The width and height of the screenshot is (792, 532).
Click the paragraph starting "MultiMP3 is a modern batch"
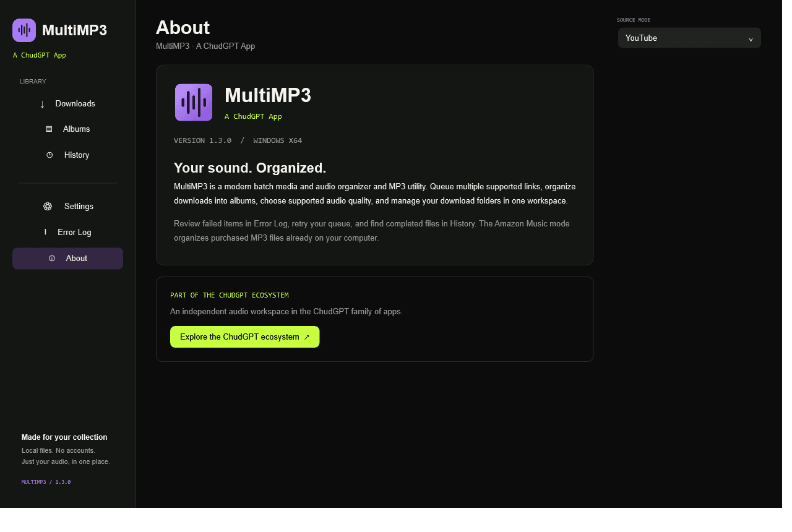point(375,194)
